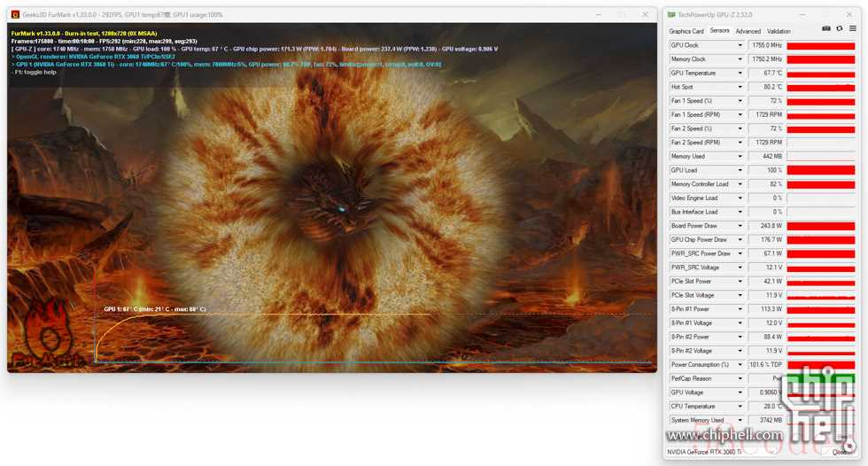Click the GPU-Z refresh icon
The image size is (868, 466).
coord(840,28)
